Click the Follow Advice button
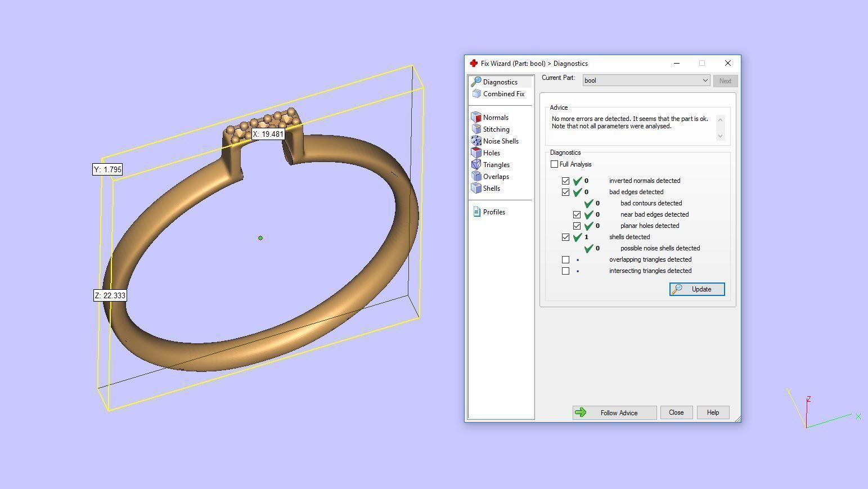This screenshot has height=489, width=868. pos(614,412)
